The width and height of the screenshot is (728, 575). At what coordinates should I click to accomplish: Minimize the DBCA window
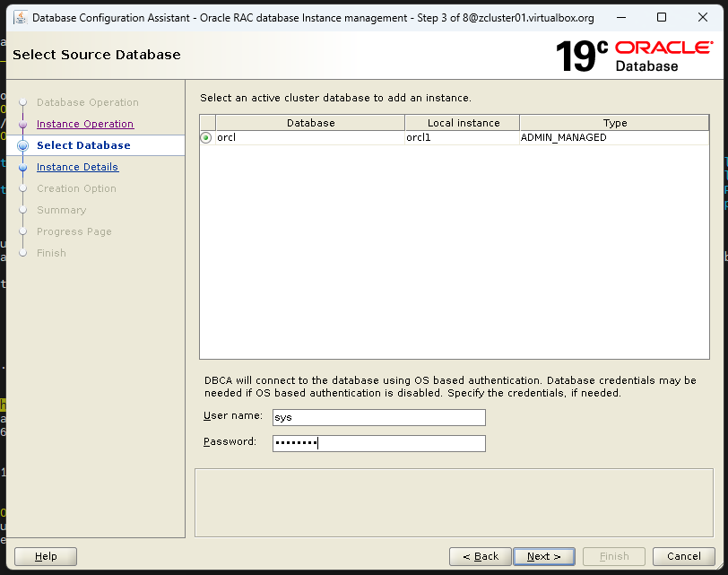[x=621, y=18]
